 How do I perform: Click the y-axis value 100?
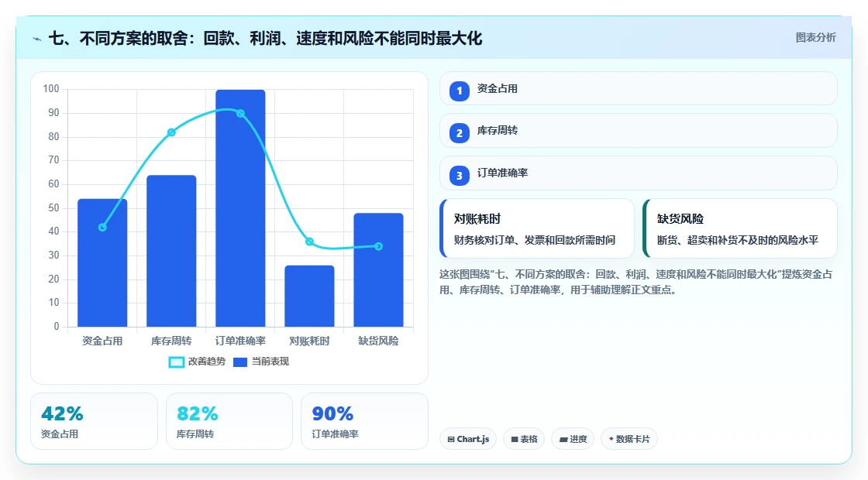point(51,88)
